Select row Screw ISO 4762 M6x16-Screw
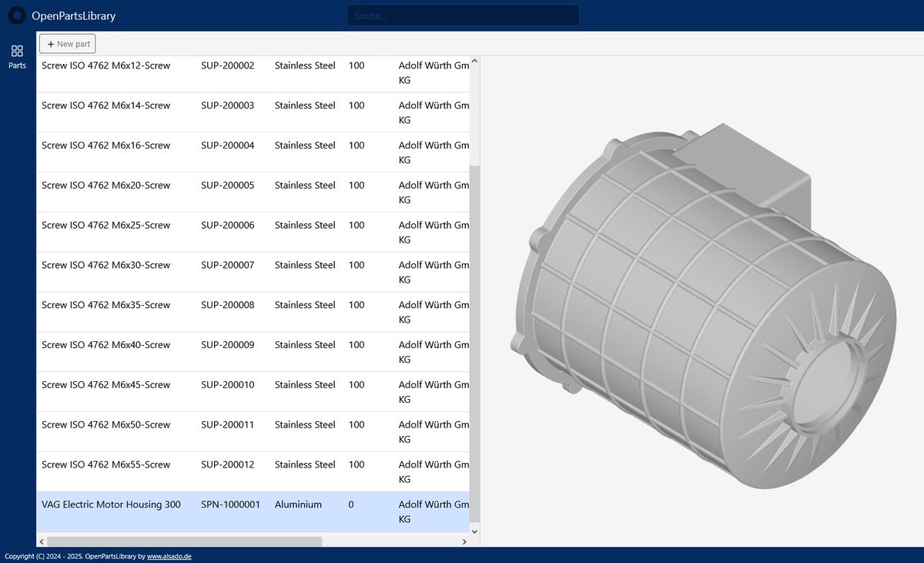The width and height of the screenshot is (924, 563). [x=253, y=152]
